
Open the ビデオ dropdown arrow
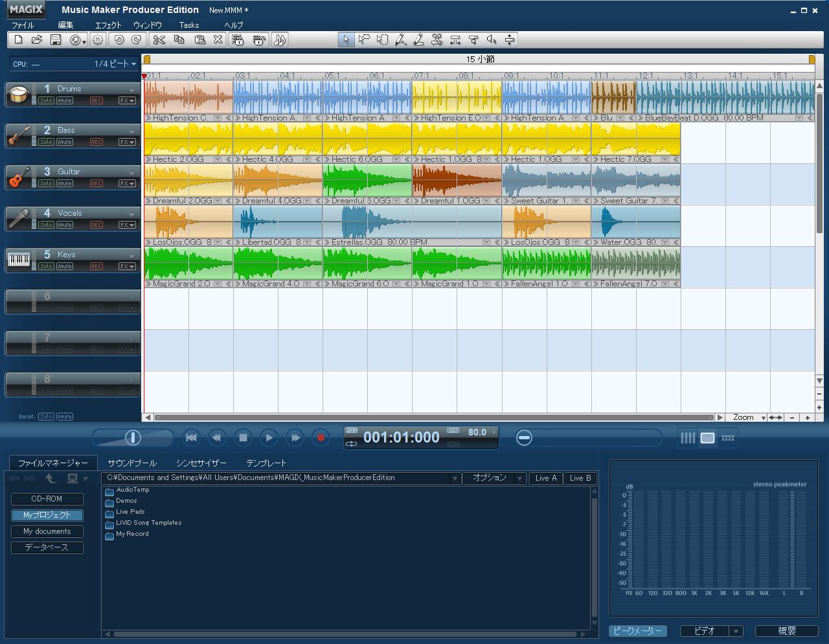pos(736,631)
